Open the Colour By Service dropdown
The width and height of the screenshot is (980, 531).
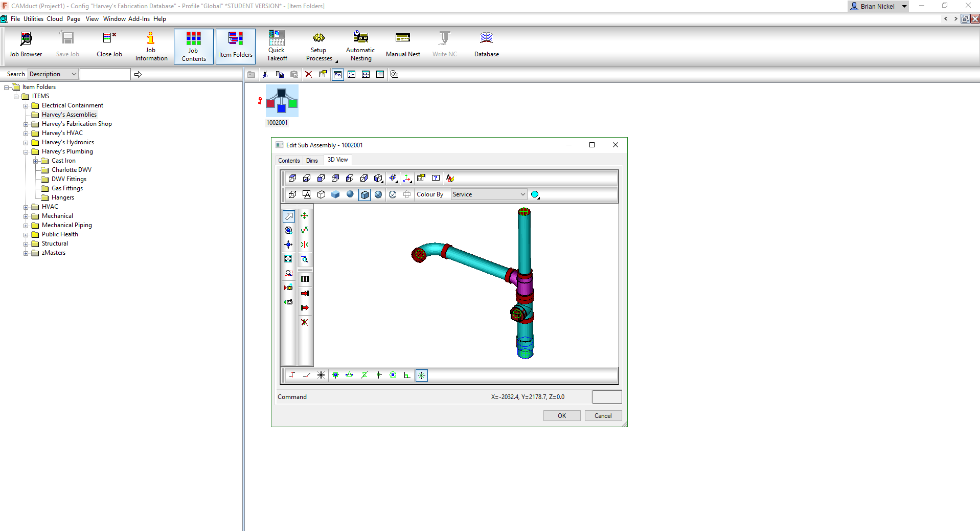pyautogui.click(x=522, y=194)
